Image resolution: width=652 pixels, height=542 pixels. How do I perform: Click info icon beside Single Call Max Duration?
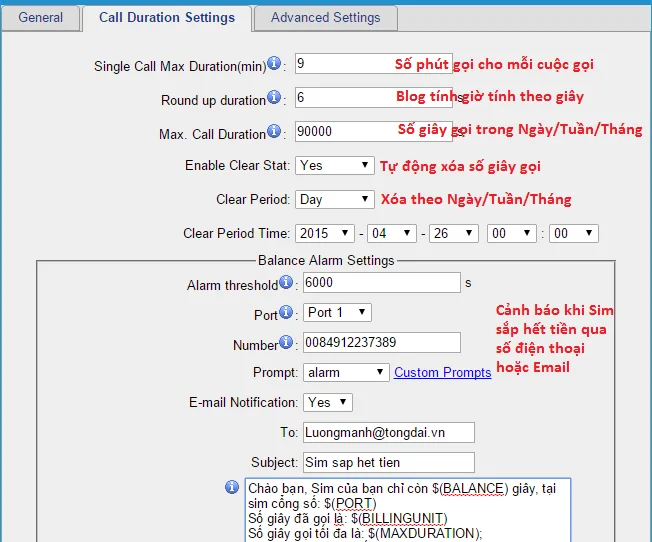(x=274, y=65)
